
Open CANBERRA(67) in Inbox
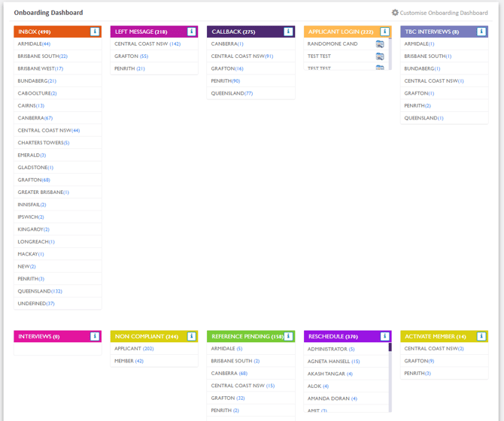[x=35, y=118]
